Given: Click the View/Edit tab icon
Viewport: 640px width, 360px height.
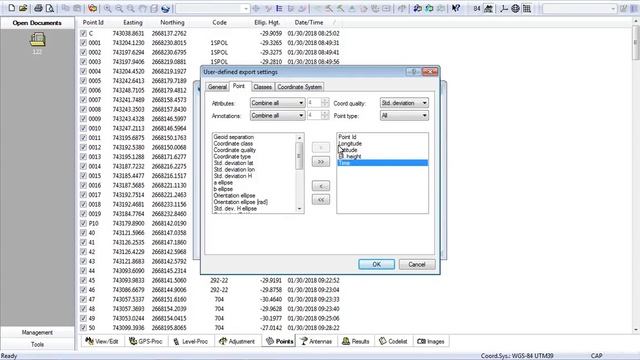Looking at the screenshot, I should 89,341.
